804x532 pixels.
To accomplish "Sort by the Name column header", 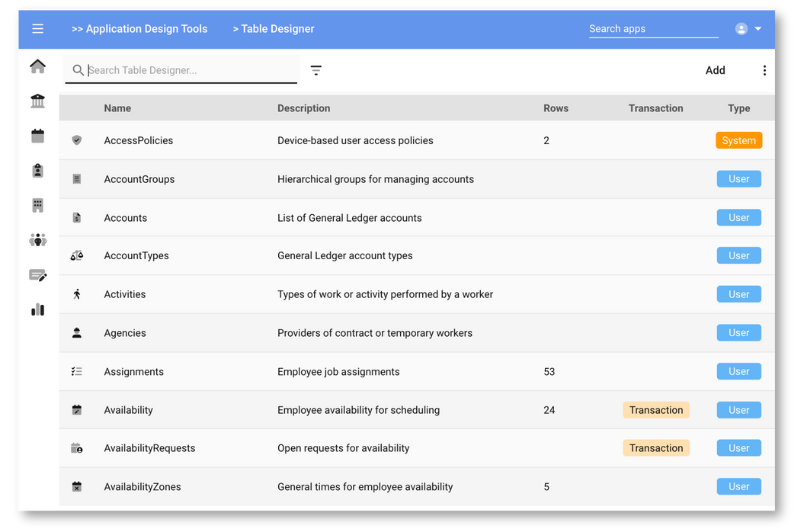I will point(117,108).
